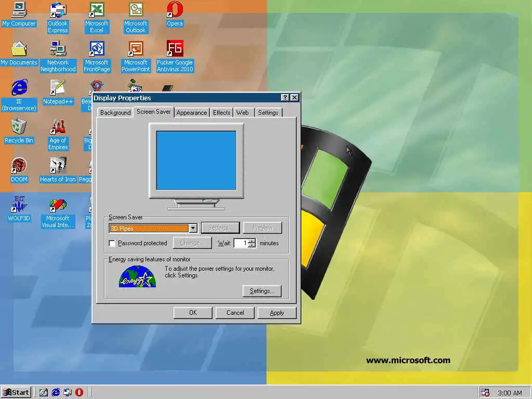Select the Hearts of Iron shortcut
Screen dimensions: 532x399
pyautogui.click(x=58, y=170)
